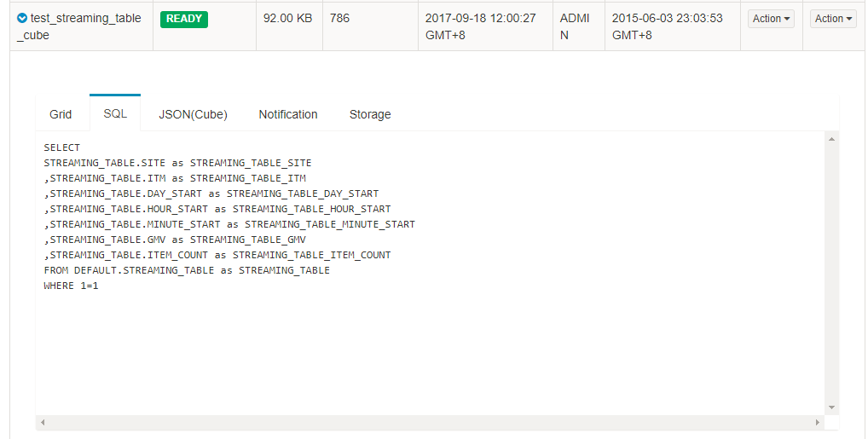Click the vertical scrollbar track in SQL pane
The image size is (868, 439).
pyautogui.click(x=831, y=273)
